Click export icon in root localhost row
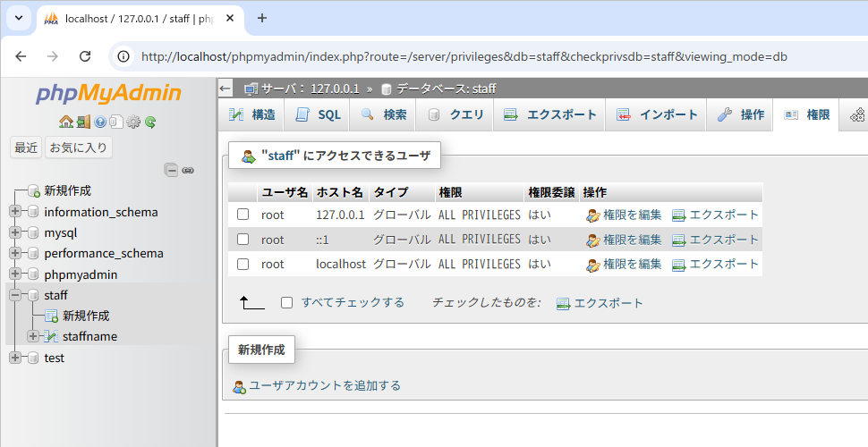The image size is (868, 447). click(678, 265)
